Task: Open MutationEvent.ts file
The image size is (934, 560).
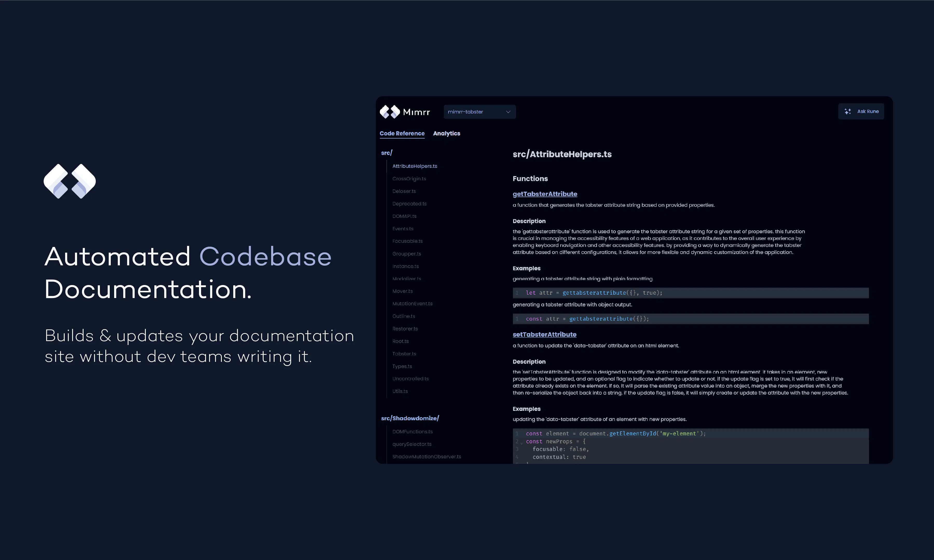Action: click(412, 303)
